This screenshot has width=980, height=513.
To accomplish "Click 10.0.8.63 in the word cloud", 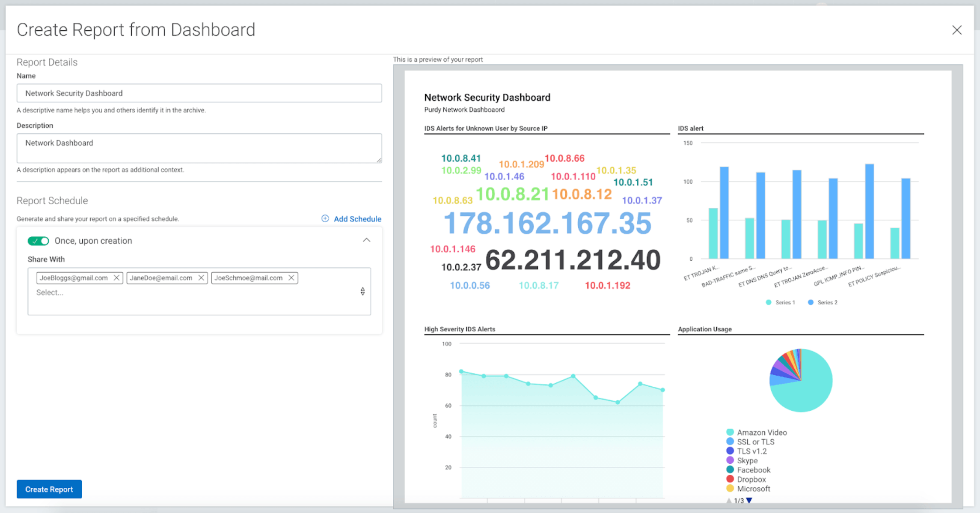I will [x=453, y=200].
